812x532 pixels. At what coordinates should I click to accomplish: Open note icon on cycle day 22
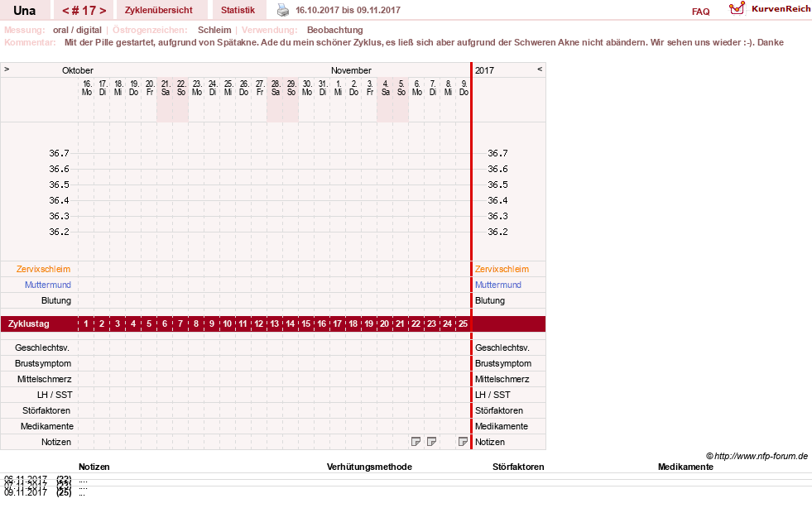tap(416, 442)
